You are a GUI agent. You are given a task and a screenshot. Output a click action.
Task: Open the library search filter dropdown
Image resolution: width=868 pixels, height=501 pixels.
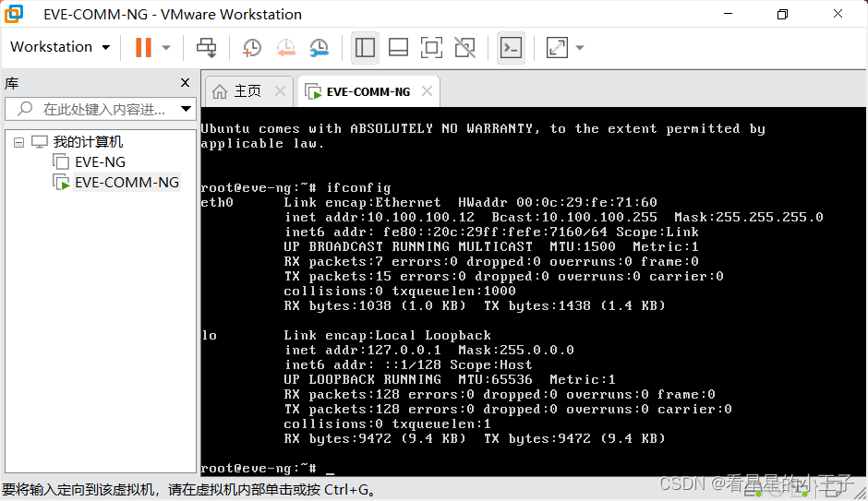pos(186,109)
